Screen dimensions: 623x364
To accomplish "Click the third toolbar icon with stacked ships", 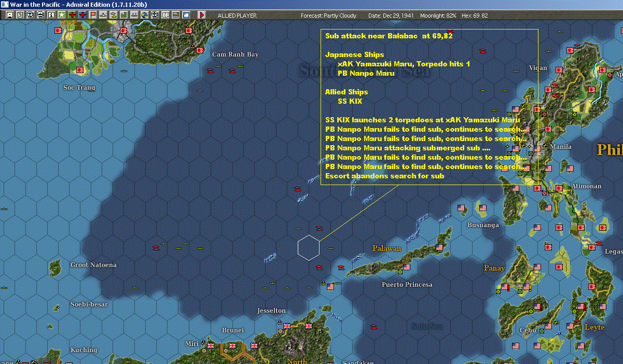I will tap(31, 15).
